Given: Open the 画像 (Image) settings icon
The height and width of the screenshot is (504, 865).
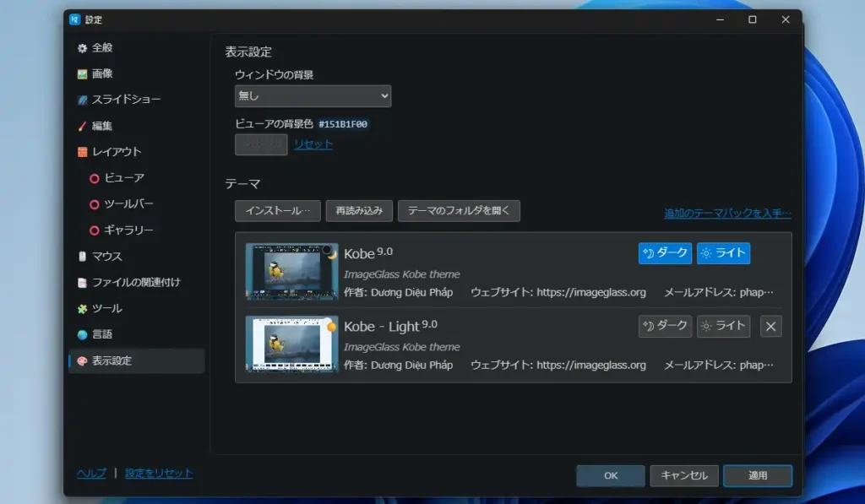Looking at the screenshot, I should click(82, 73).
